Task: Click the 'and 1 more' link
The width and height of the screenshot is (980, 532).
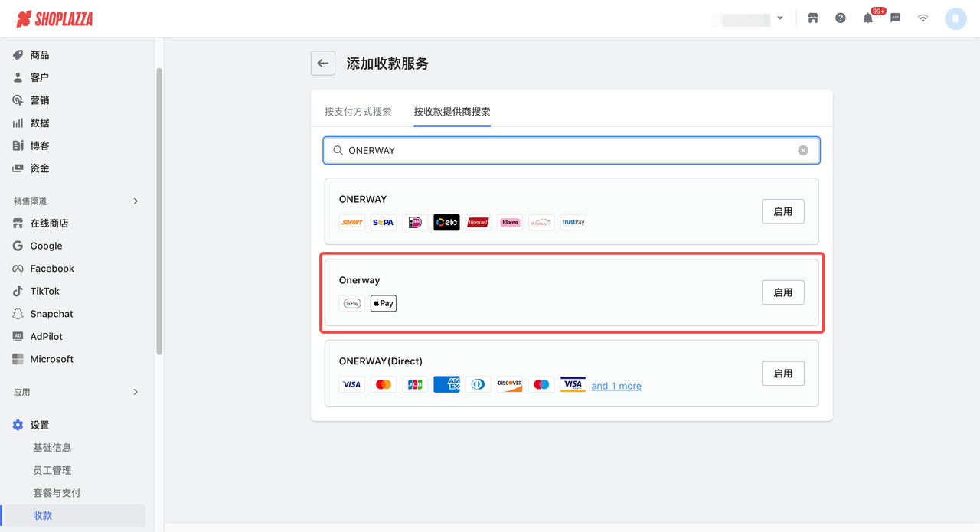Action: pyautogui.click(x=616, y=385)
